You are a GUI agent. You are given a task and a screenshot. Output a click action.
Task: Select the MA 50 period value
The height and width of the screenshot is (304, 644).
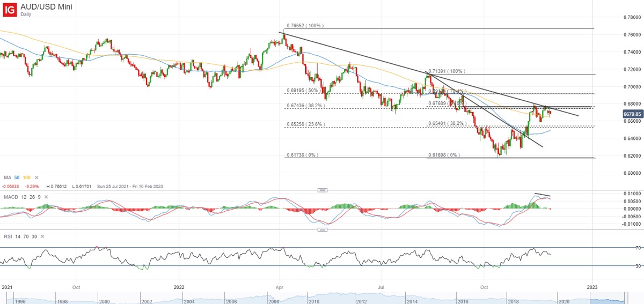[x=17, y=179]
